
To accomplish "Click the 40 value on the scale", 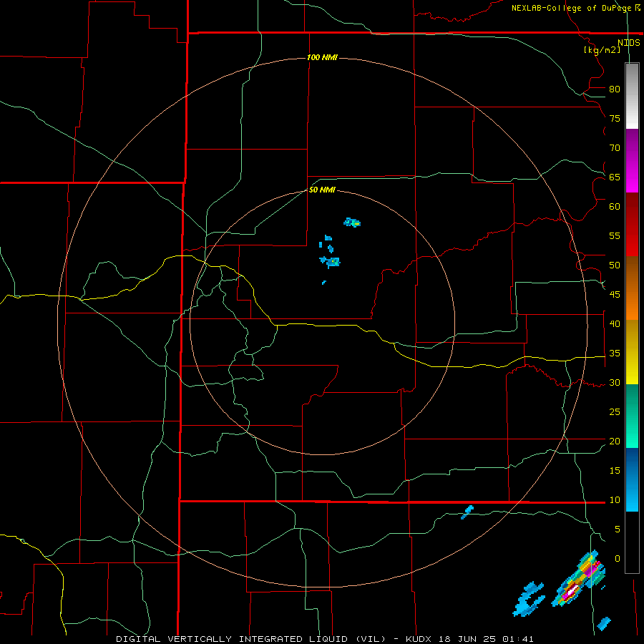I will tap(615, 323).
